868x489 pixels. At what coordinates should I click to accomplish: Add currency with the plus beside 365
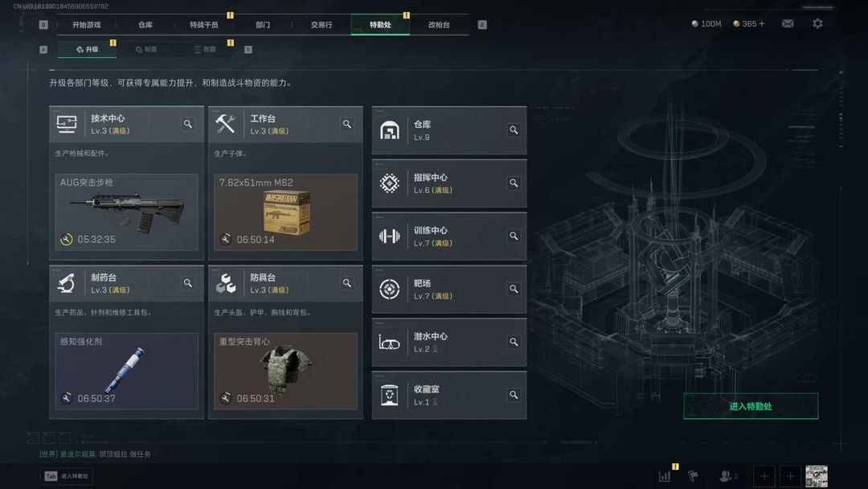pyautogui.click(x=762, y=24)
